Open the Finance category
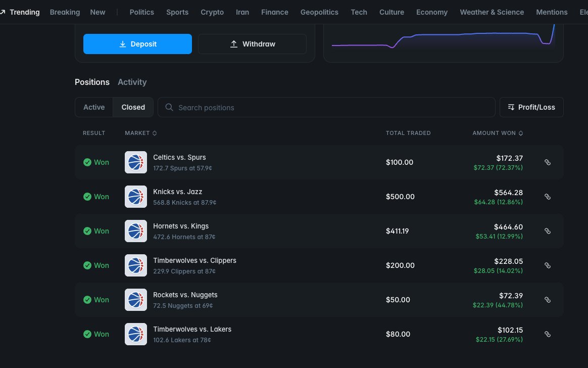The width and height of the screenshot is (588, 368). click(x=274, y=12)
